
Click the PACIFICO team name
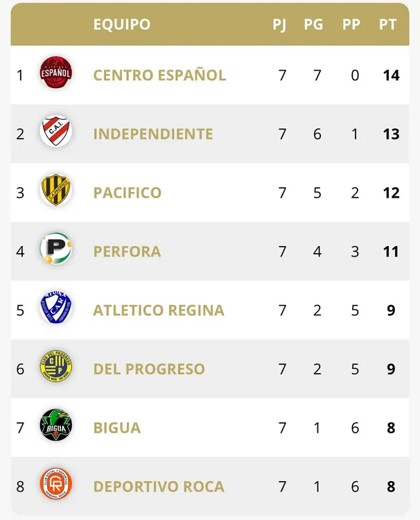point(128,193)
